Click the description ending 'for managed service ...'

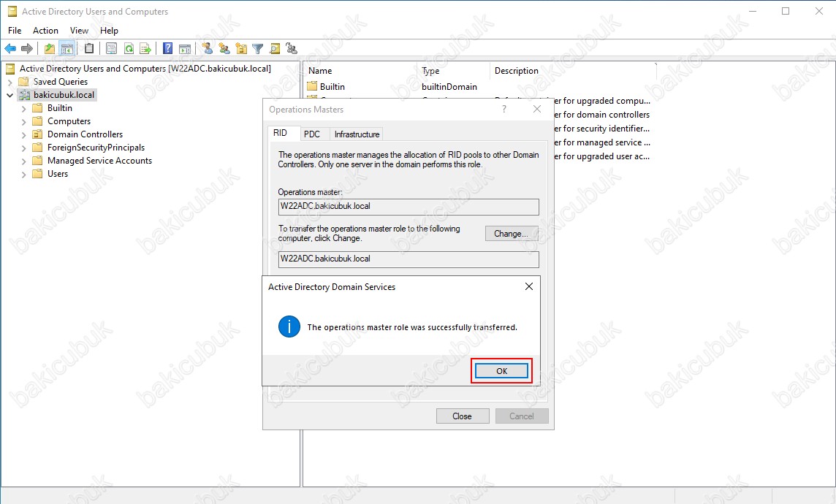tap(601, 142)
